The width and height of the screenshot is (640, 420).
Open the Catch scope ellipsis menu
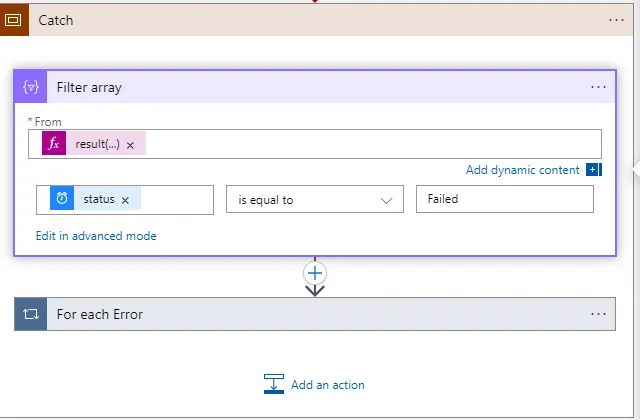tap(616, 20)
